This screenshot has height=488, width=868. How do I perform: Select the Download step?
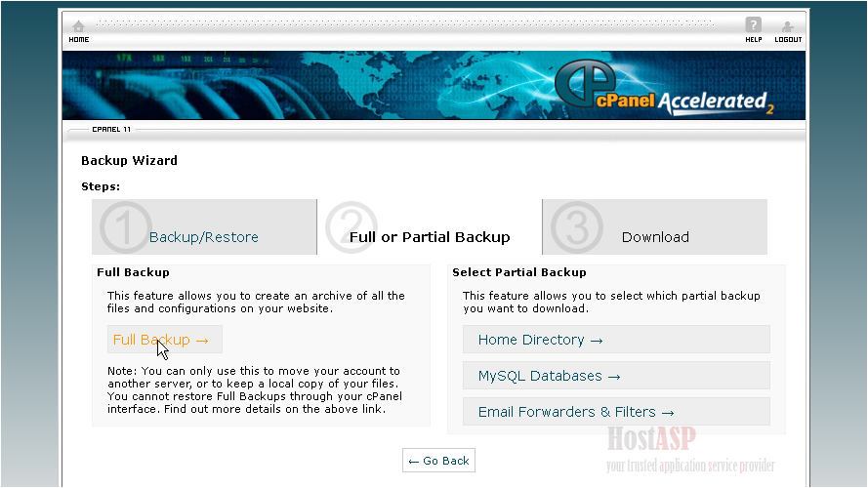[655, 237]
